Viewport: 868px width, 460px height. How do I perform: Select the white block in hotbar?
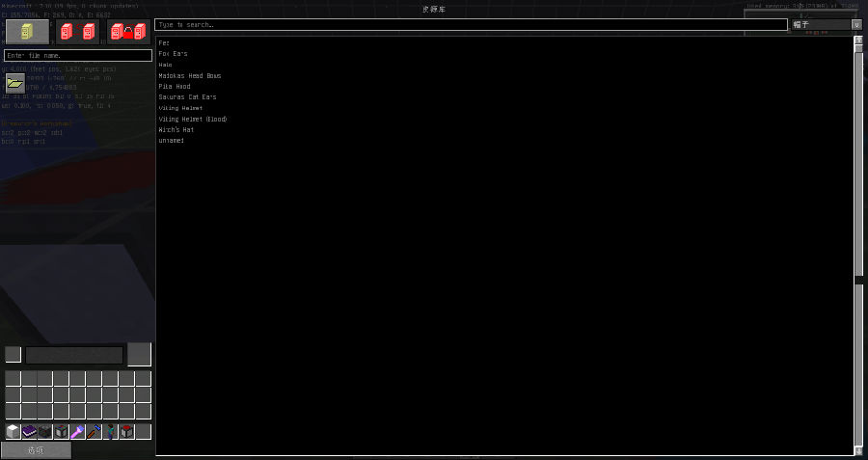[13, 431]
